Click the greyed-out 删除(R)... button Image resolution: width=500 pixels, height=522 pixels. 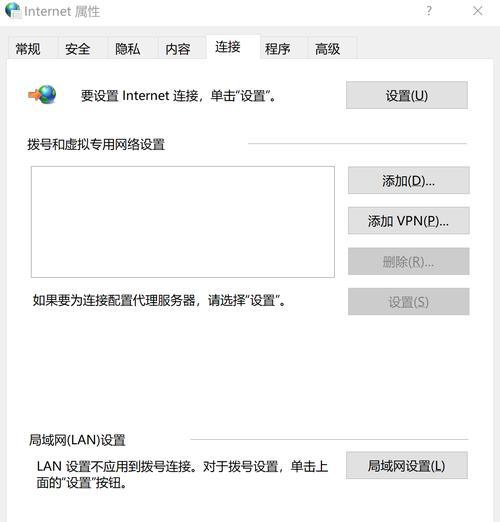point(409,261)
